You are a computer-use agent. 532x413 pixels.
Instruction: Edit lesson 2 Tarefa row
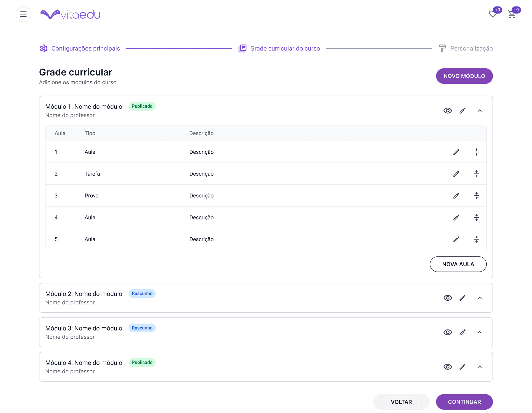[x=456, y=174]
